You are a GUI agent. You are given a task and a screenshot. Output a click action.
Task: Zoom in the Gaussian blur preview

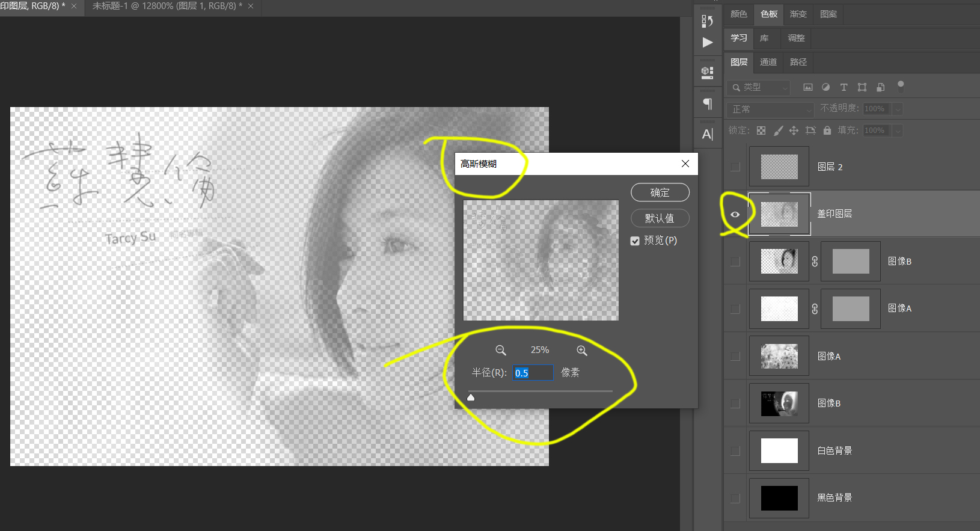pyautogui.click(x=581, y=351)
